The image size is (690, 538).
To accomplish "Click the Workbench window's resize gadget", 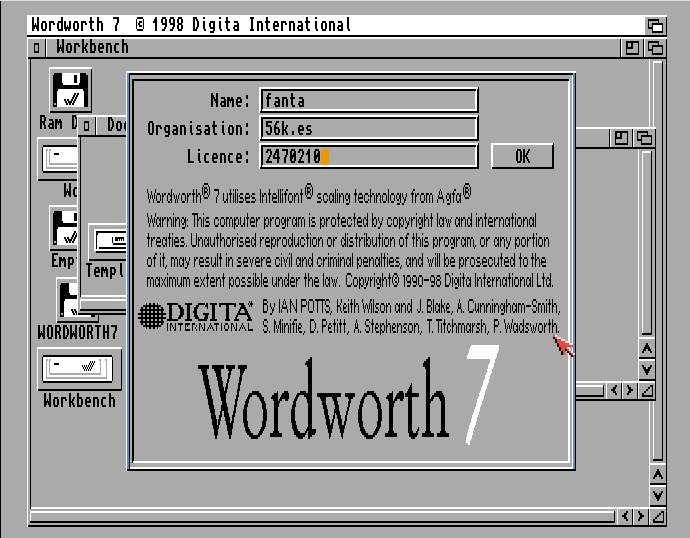I will point(656,516).
